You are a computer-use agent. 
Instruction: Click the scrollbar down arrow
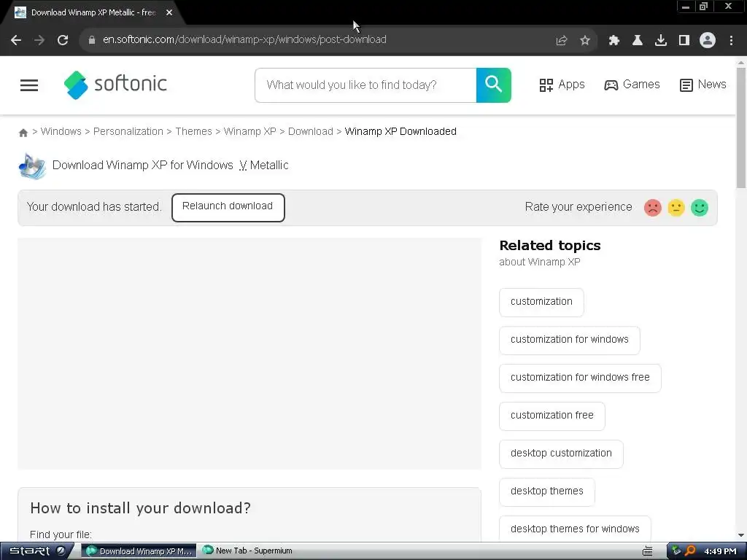point(741,536)
